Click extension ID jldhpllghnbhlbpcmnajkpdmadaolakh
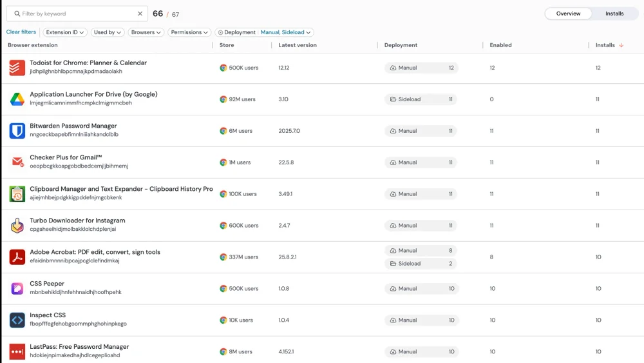The width and height of the screenshot is (644, 363). click(x=76, y=72)
